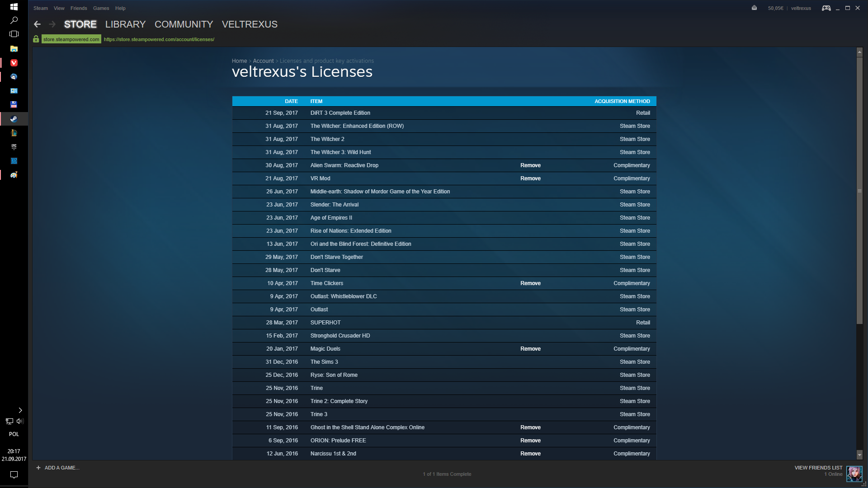The width and height of the screenshot is (868, 488).
Task: Open the Help menu
Action: click(120, 8)
